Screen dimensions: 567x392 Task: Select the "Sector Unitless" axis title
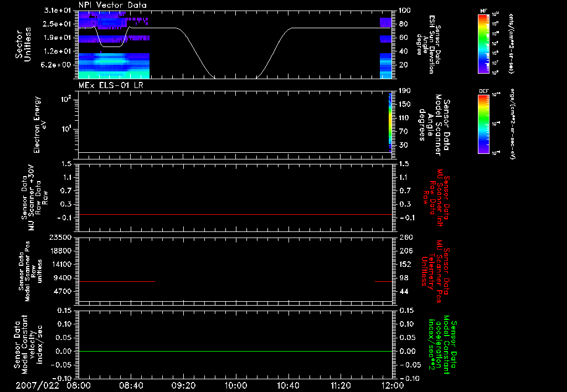click(23, 44)
